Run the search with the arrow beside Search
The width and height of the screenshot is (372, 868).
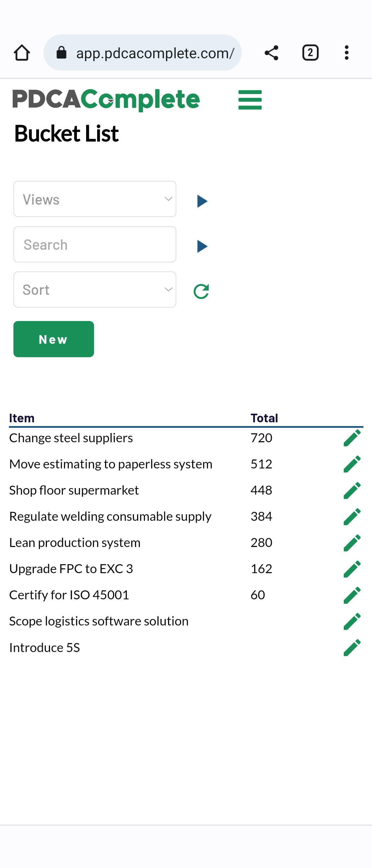point(202,246)
